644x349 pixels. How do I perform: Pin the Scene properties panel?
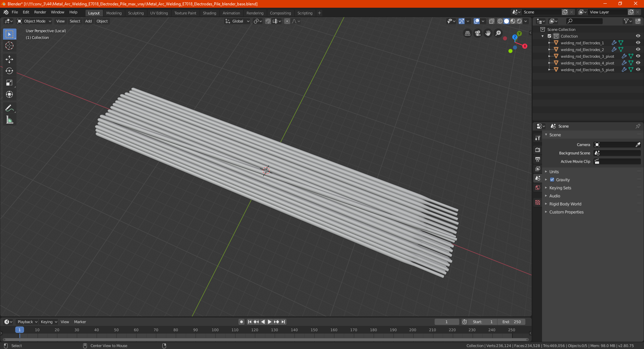638,126
